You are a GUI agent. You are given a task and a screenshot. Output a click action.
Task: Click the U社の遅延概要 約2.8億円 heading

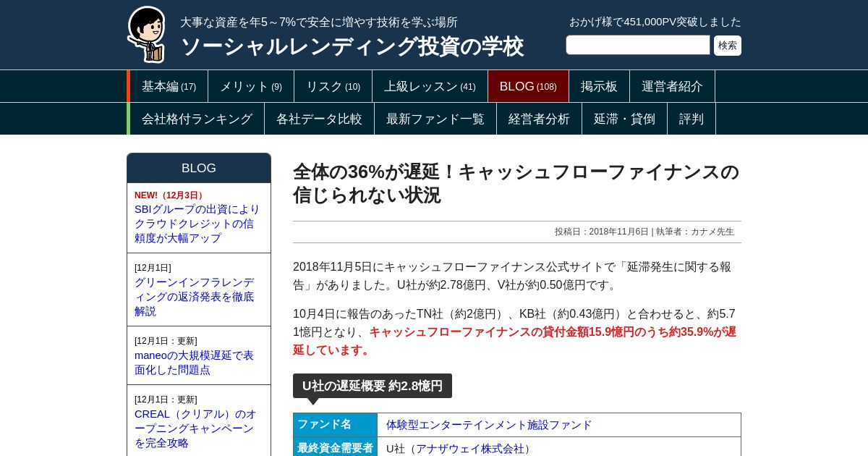(x=373, y=386)
